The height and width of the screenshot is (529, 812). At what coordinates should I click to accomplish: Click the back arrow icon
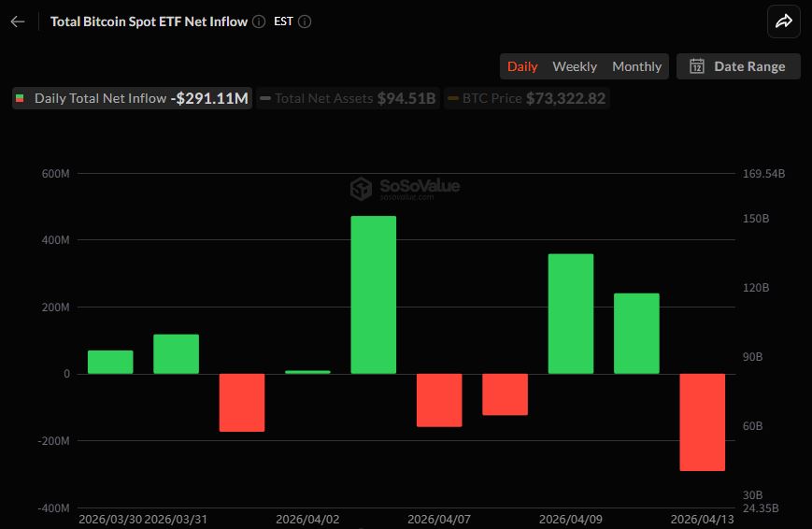(18, 21)
